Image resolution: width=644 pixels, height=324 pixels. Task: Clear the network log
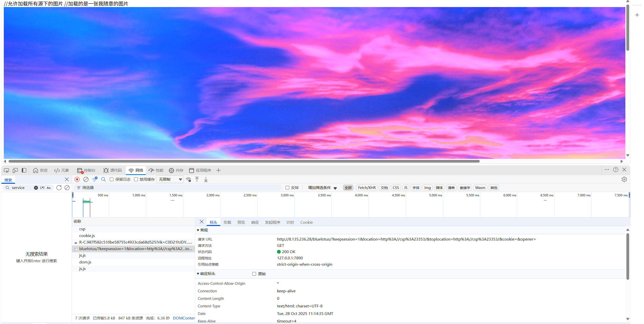point(86,179)
